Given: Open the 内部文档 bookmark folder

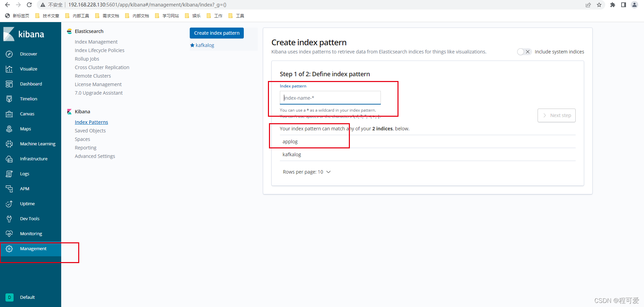Looking at the screenshot, I should point(137,16).
